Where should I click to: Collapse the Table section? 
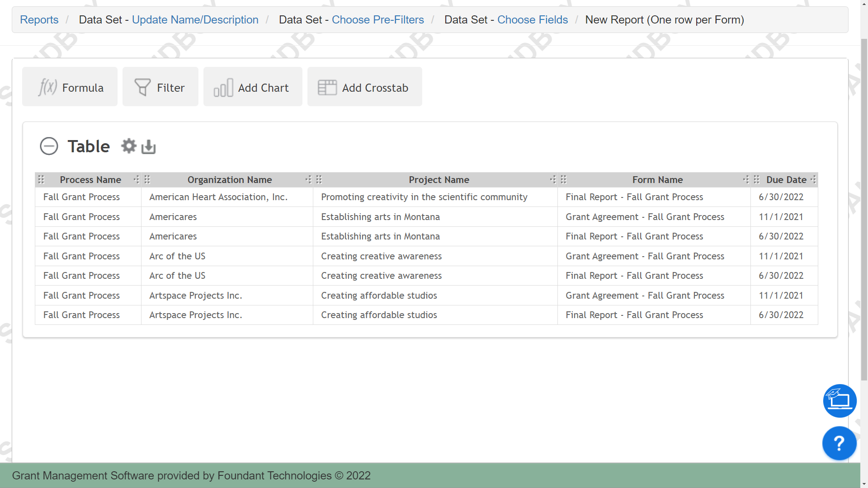[x=49, y=146]
